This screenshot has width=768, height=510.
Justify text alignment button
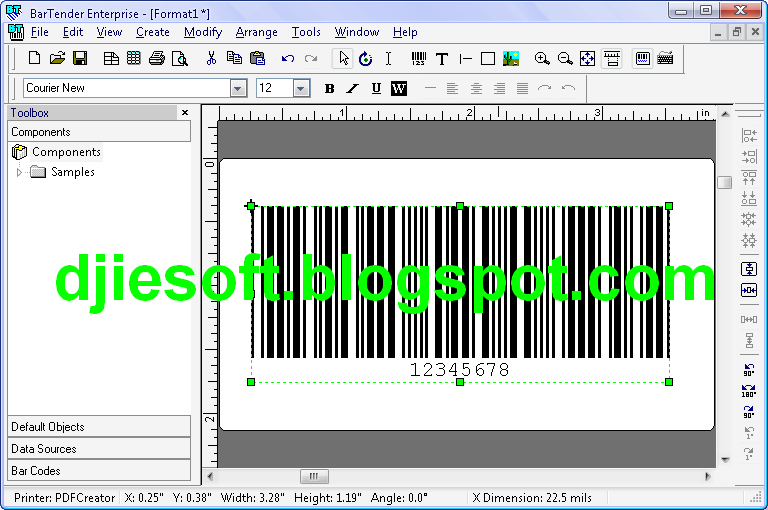tap(523, 88)
